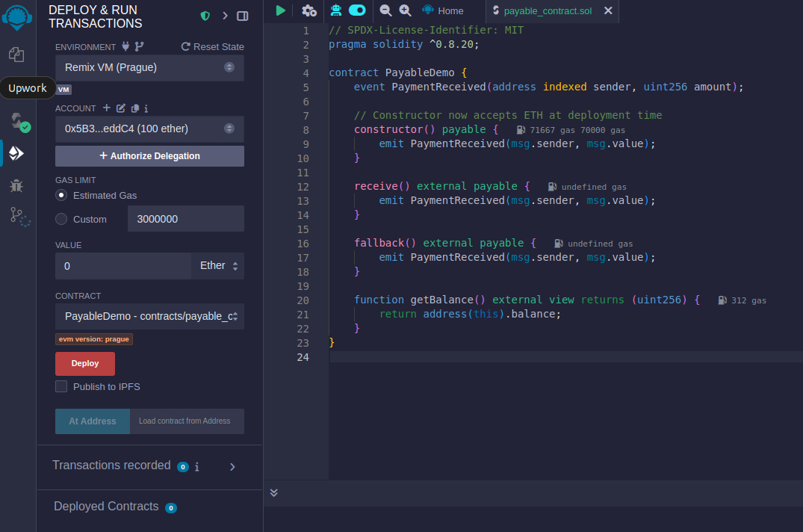Switch to the Home tab
The height and width of the screenshot is (532, 803).
point(444,10)
